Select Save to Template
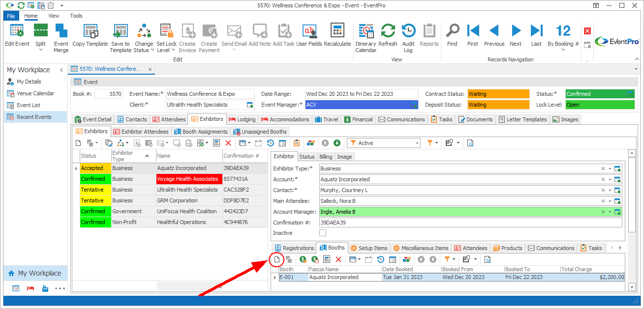Screen dimensions: 644x309 point(121,38)
